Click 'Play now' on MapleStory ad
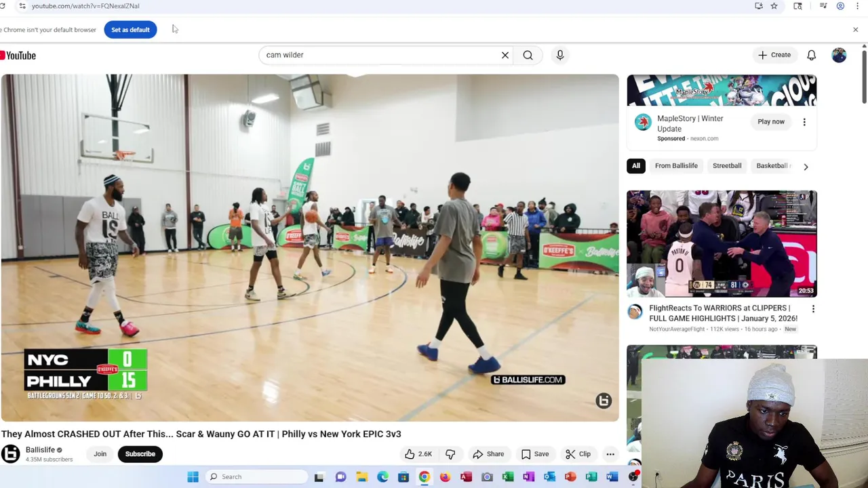Screen dimensions: 868x488 pos(771,122)
